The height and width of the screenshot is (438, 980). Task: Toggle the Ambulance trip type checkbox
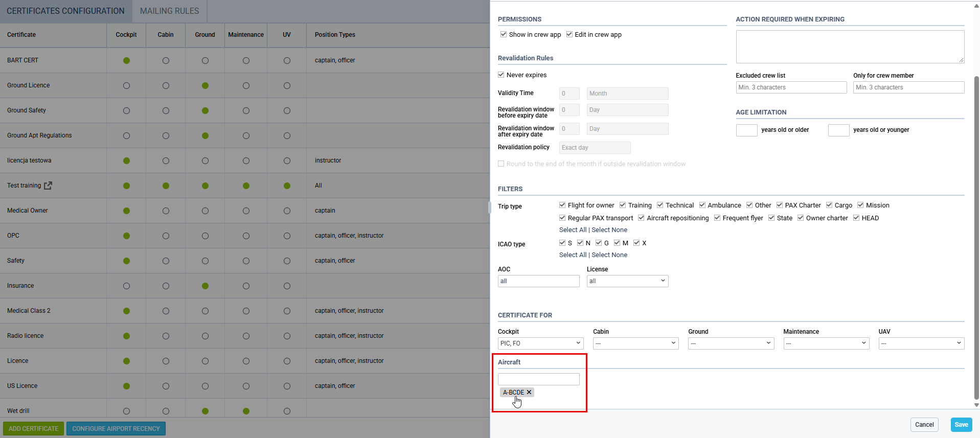pos(702,205)
